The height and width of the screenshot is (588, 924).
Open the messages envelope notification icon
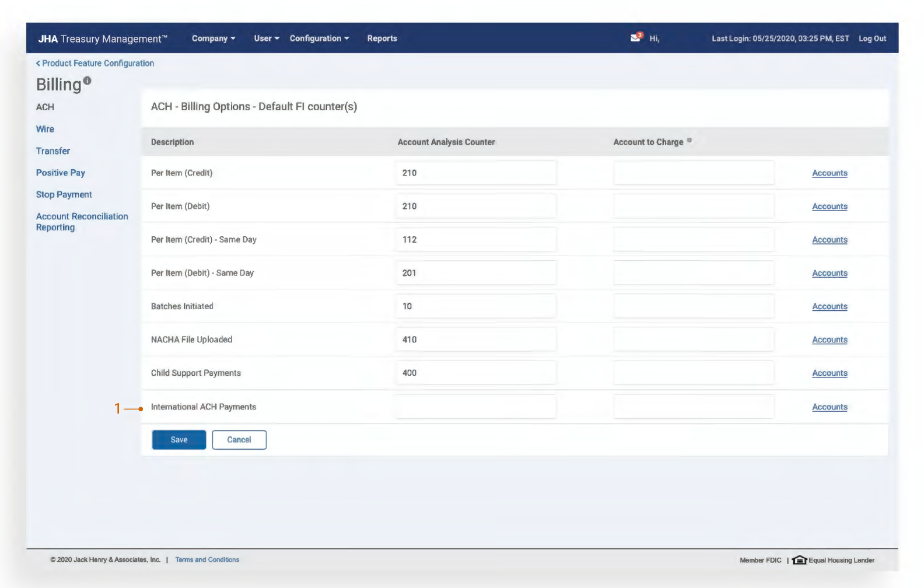(635, 38)
